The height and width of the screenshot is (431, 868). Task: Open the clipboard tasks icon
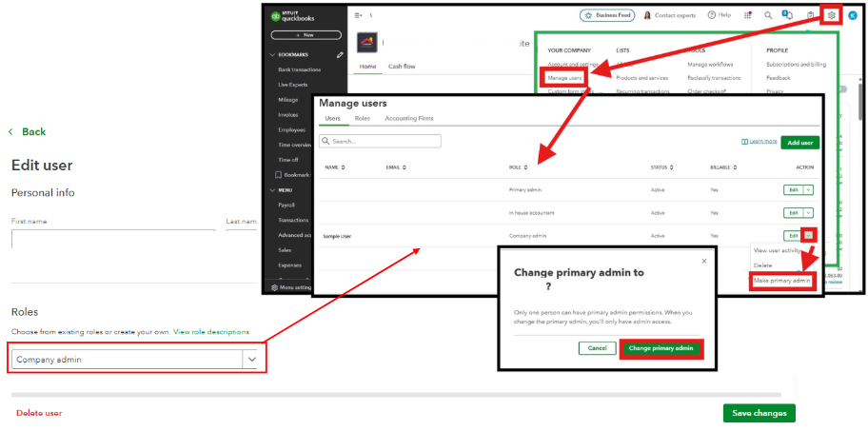pos(811,15)
